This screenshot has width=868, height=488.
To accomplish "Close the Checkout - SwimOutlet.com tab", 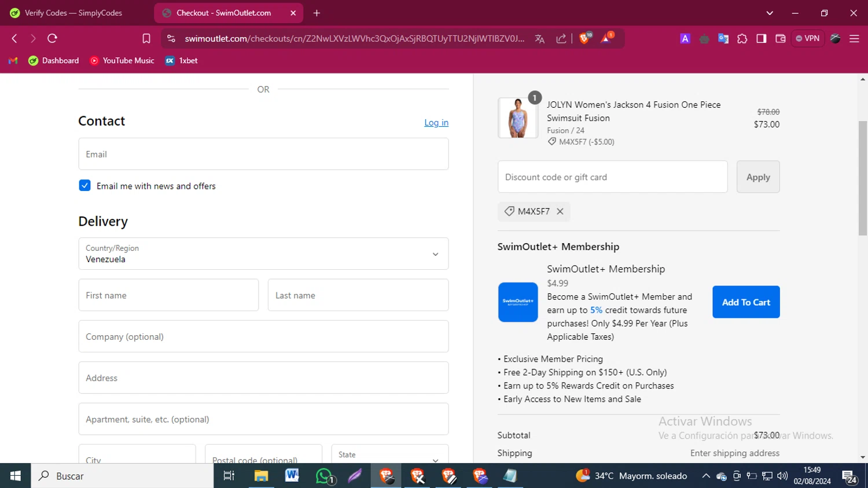I will point(293,13).
